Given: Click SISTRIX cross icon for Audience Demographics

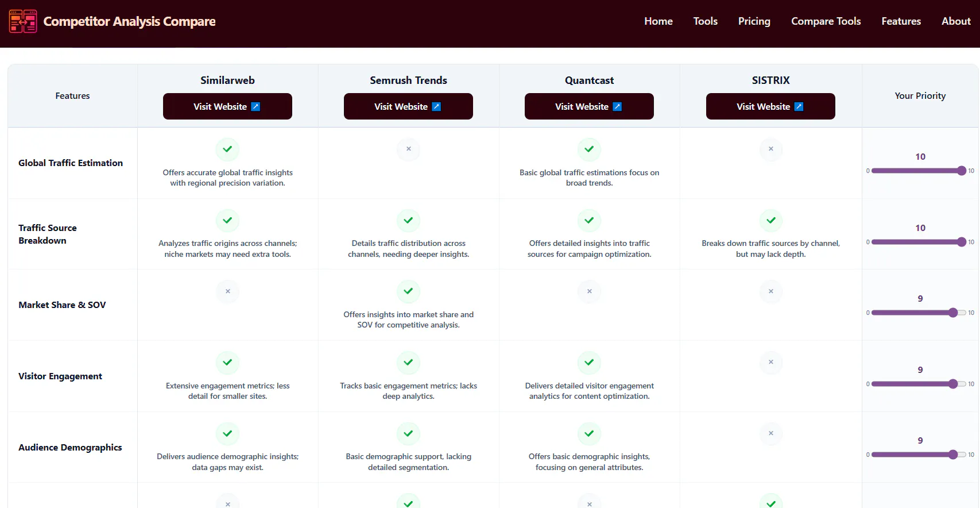Looking at the screenshot, I should pyautogui.click(x=771, y=434).
